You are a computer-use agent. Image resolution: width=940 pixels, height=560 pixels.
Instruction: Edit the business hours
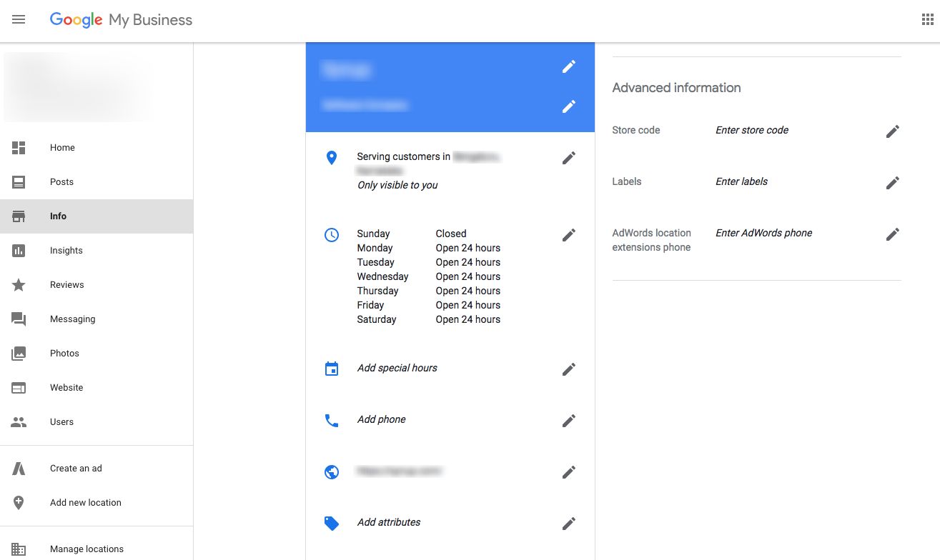(568, 234)
